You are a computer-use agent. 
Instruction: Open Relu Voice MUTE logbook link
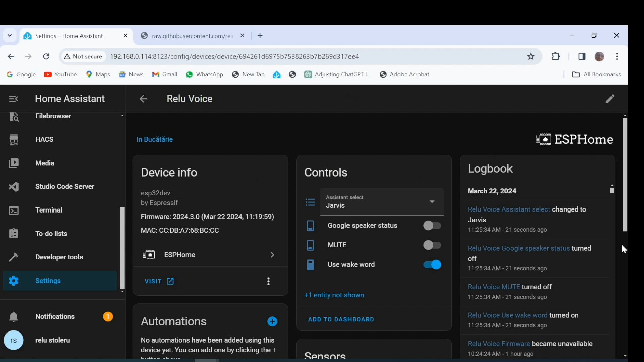click(x=494, y=287)
